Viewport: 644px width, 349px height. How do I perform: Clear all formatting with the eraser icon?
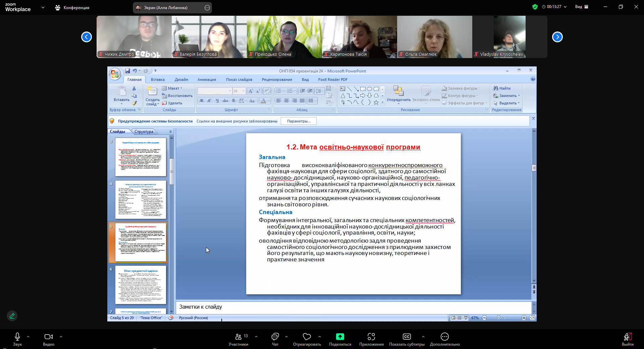267,91
